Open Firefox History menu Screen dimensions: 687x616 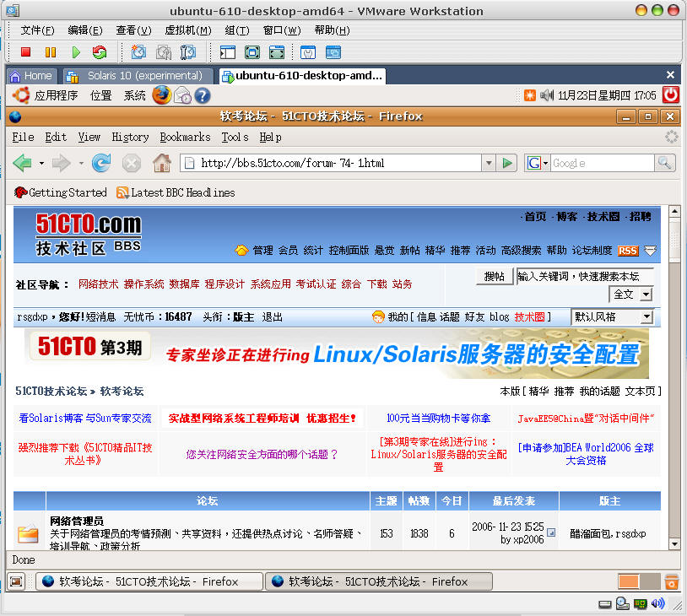(130, 138)
